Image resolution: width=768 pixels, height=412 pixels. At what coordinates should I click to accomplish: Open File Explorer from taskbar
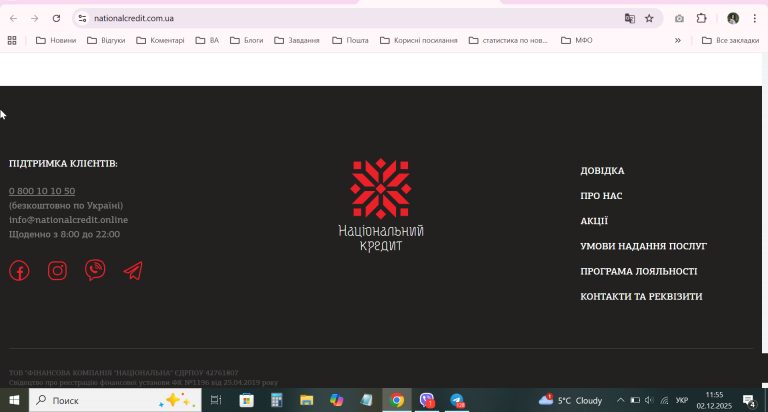point(307,400)
